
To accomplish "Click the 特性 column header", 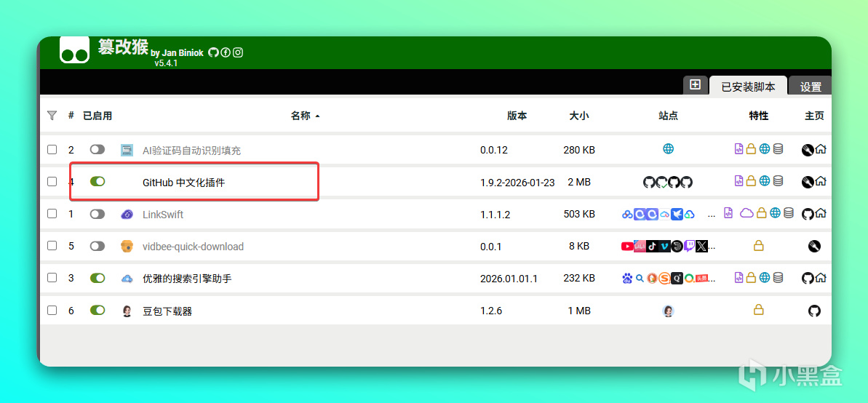I will (x=758, y=116).
